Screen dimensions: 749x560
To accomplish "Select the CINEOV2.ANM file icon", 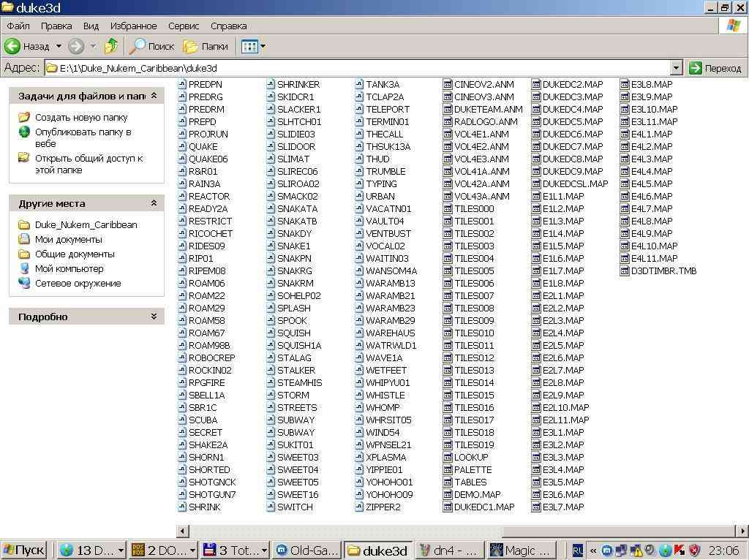I will click(x=448, y=85).
